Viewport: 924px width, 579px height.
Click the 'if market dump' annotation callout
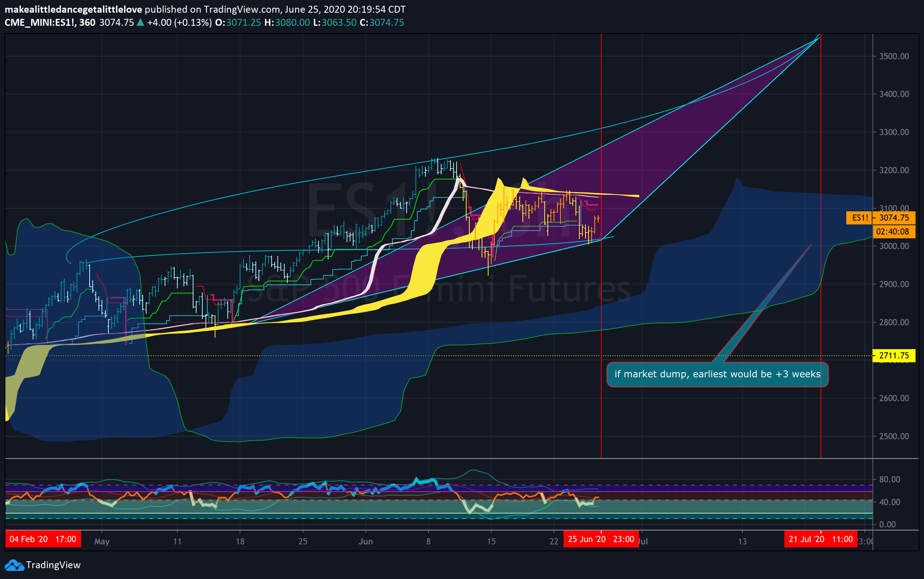coord(717,374)
